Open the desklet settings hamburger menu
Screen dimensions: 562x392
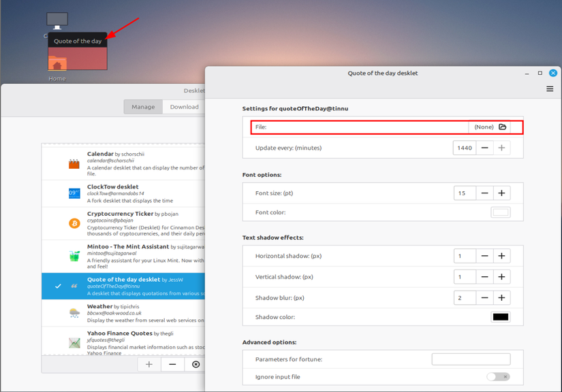tap(550, 89)
